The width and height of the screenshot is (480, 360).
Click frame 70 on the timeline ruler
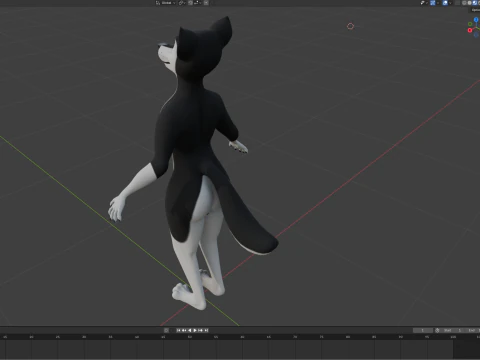[295, 337]
